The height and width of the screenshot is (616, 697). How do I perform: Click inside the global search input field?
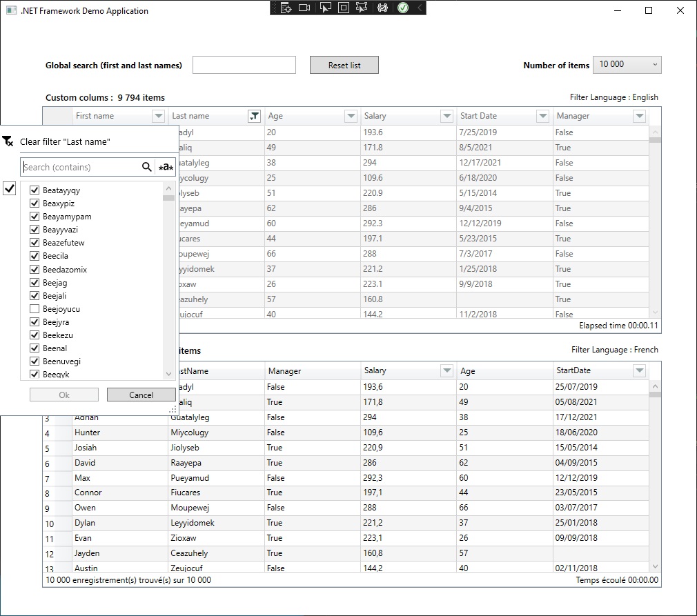coord(244,65)
